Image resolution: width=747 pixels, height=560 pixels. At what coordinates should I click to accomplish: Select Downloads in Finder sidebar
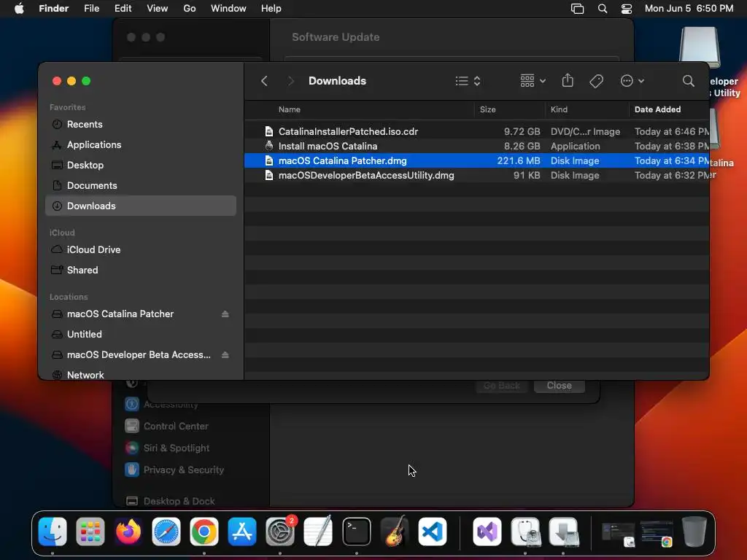point(141,206)
